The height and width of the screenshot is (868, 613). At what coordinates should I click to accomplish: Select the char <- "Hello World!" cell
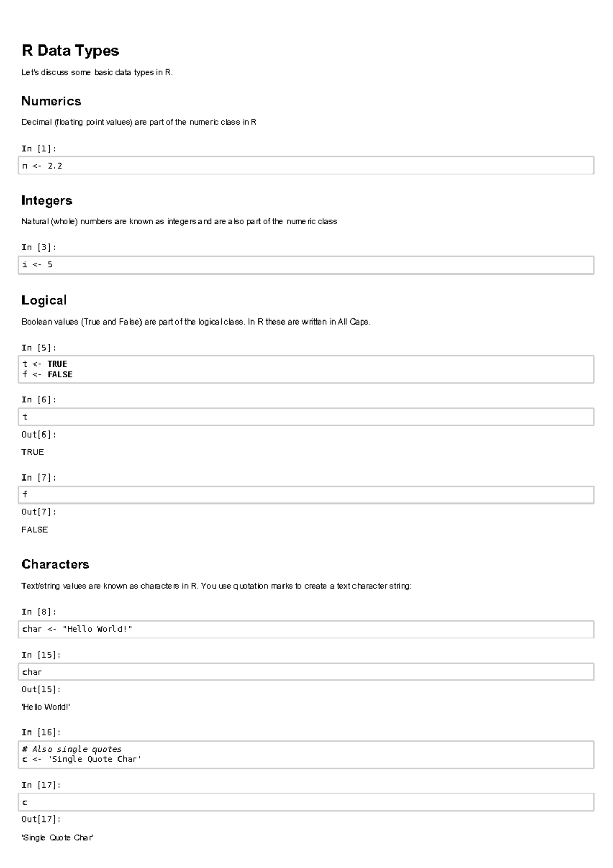pyautogui.click(x=306, y=629)
